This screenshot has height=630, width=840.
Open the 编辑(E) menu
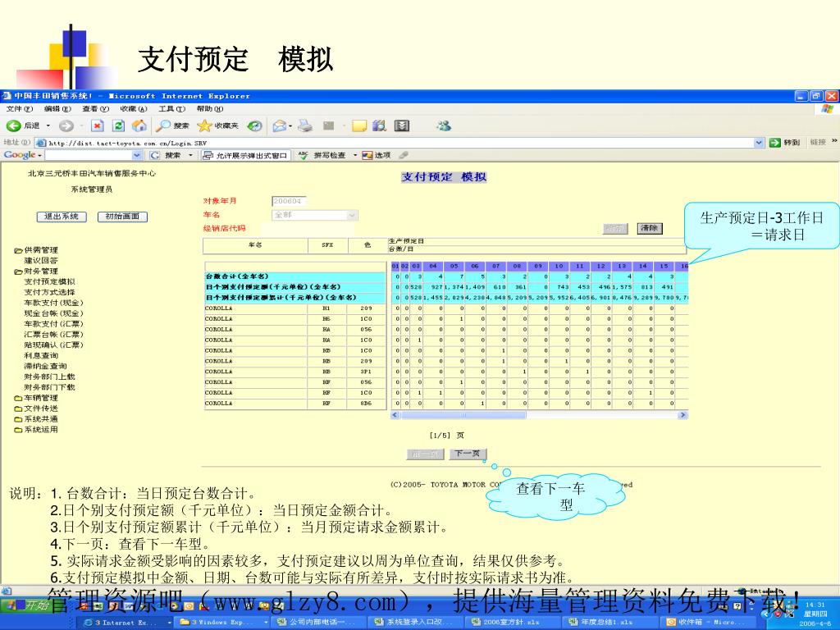pyautogui.click(x=57, y=109)
